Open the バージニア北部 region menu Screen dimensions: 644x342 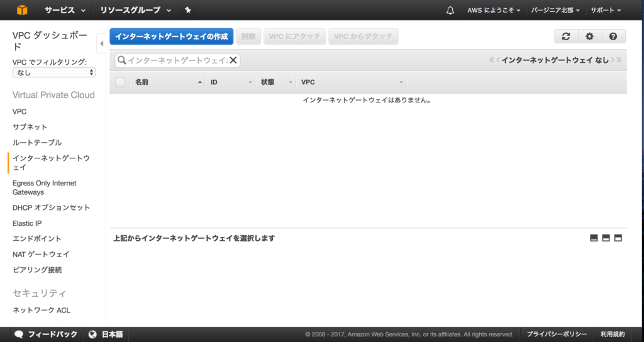[555, 10]
